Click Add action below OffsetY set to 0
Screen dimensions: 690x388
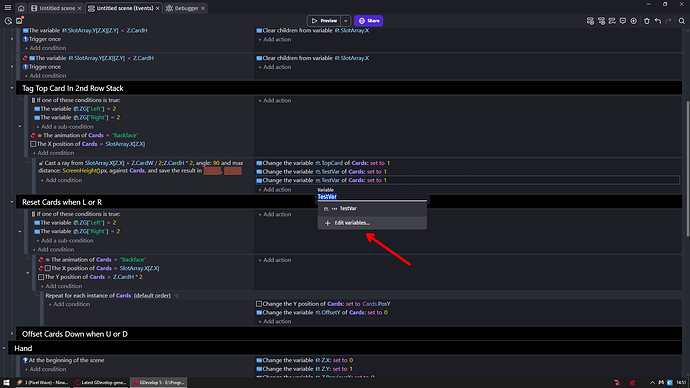pos(275,322)
